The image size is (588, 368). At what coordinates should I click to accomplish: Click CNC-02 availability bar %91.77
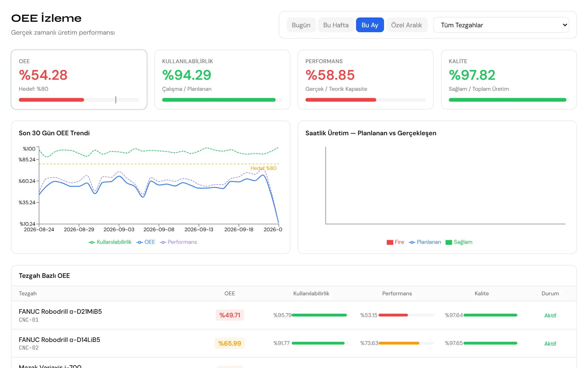pyautogui.click(x=320, y=343)
